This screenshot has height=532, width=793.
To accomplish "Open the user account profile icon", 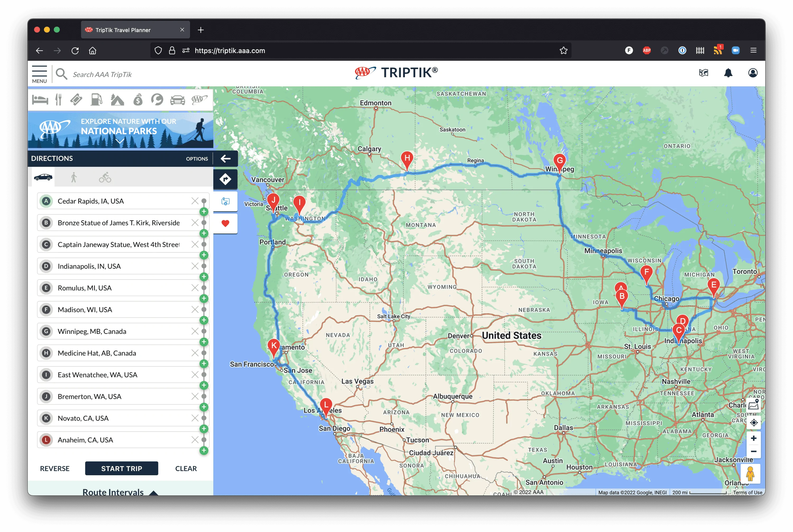I will (x=753, y=73).
